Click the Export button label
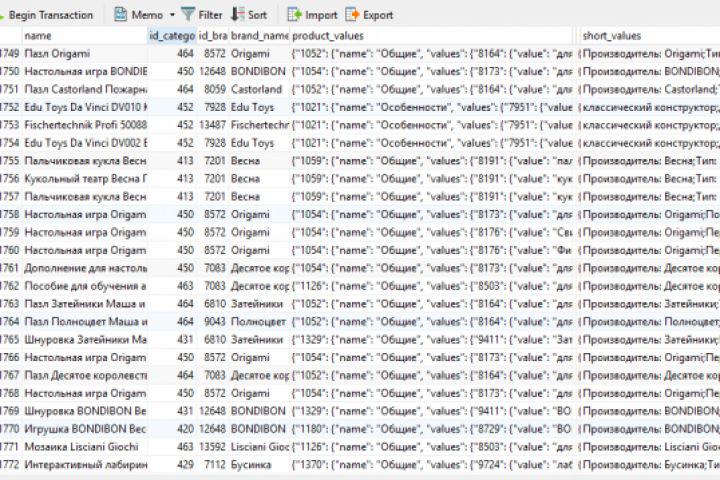720x480 pixels. click(378, 15)
